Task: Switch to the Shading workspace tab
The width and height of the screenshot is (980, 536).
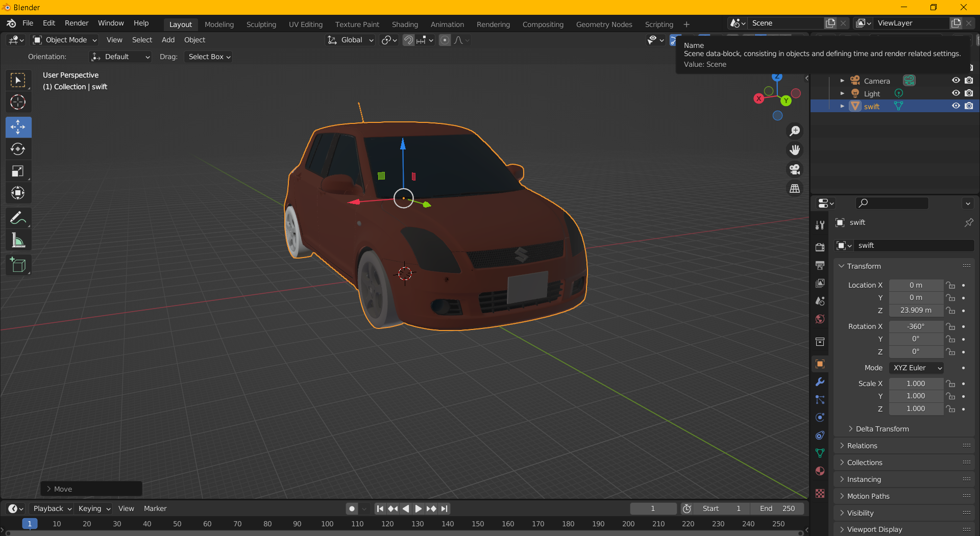Action: pos(405,24)
